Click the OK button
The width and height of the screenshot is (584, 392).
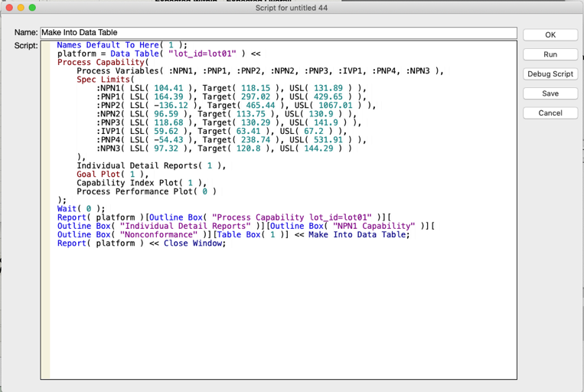(550, 35)
